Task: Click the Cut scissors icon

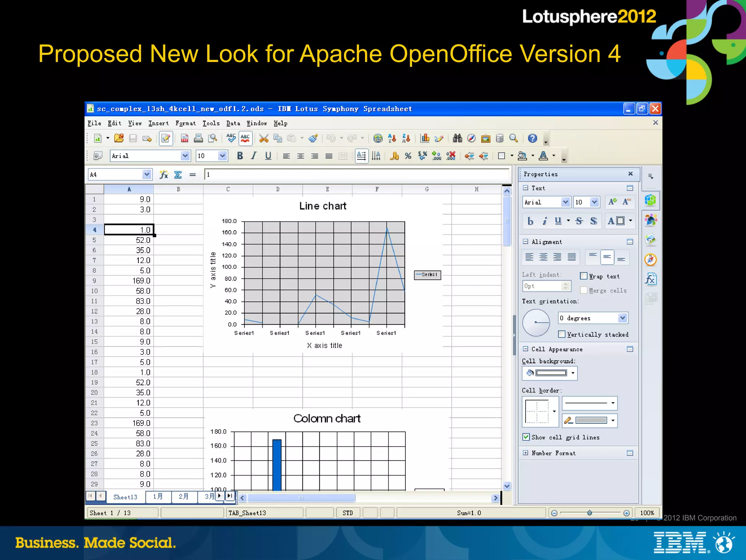Action: pyautogui.click(x=264, y=138)
